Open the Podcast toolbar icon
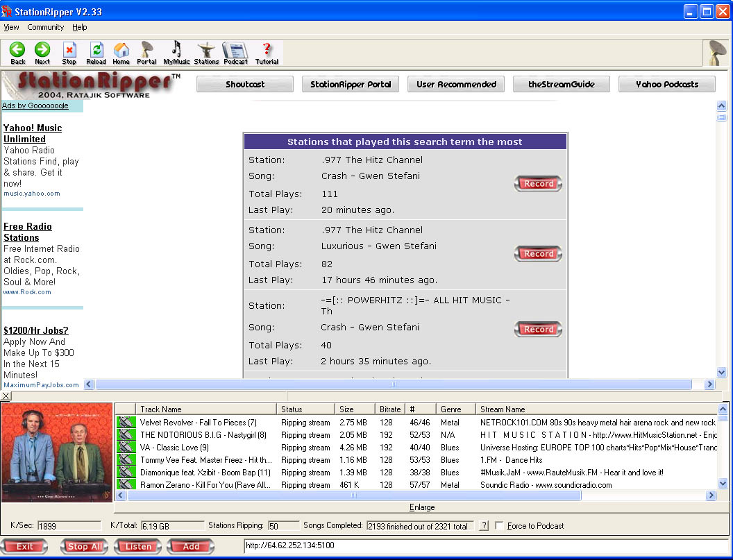The height and width of the screenshot is (560, 733). pyautogui.click(x=235, y=53)
